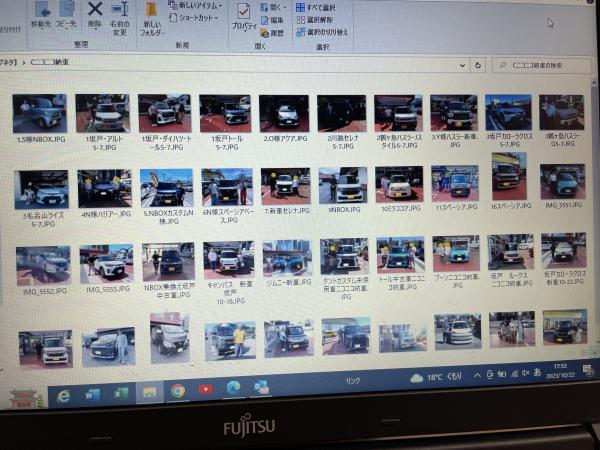Screen dimensions: 600x450
Task: Click the 移動先 (Move to) icon
Action: click(x=41, y=12)
